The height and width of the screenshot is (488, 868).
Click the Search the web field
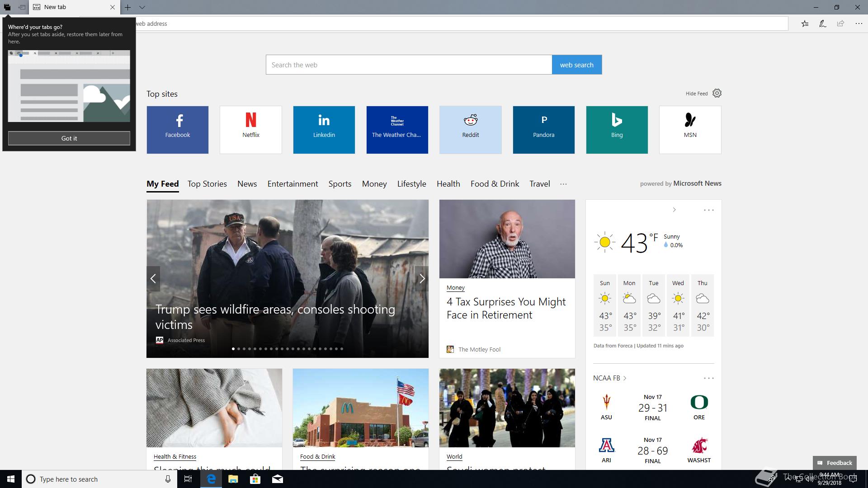409,65
